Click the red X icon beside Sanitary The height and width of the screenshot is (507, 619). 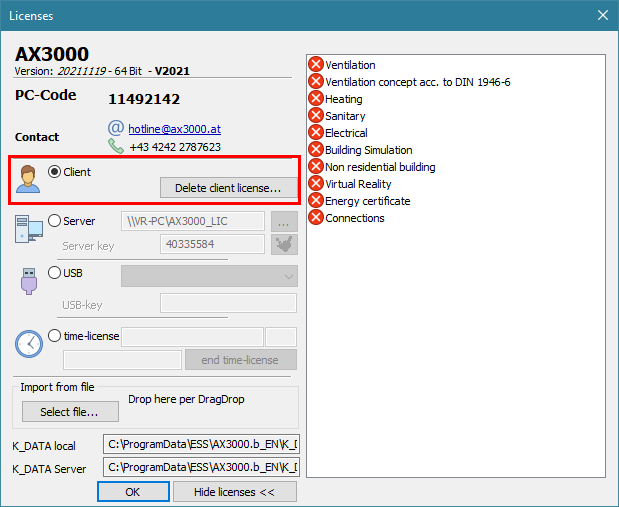tap(316, 115)
